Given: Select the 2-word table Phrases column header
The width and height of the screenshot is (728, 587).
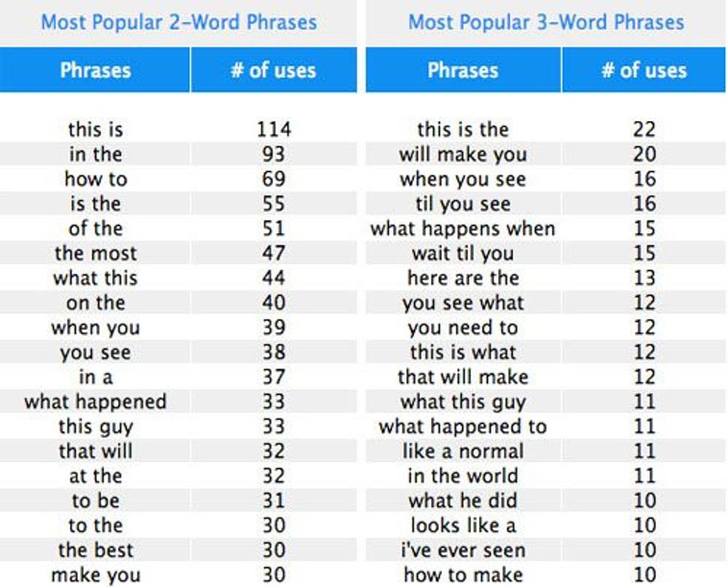Looking at the screenshot, I should (x=95, y=70).
